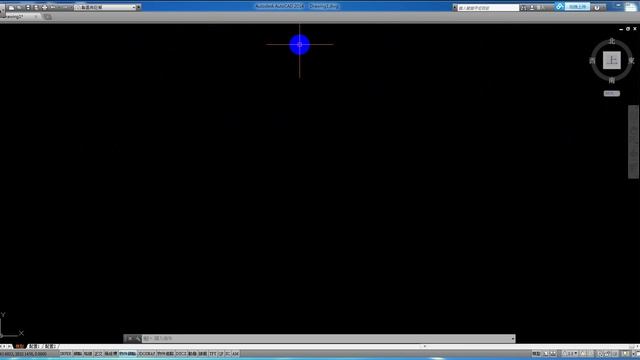The image size is (640, 360).
Task: Click the Save As icon in Quick Access toolbar
Action: [36, 7]
